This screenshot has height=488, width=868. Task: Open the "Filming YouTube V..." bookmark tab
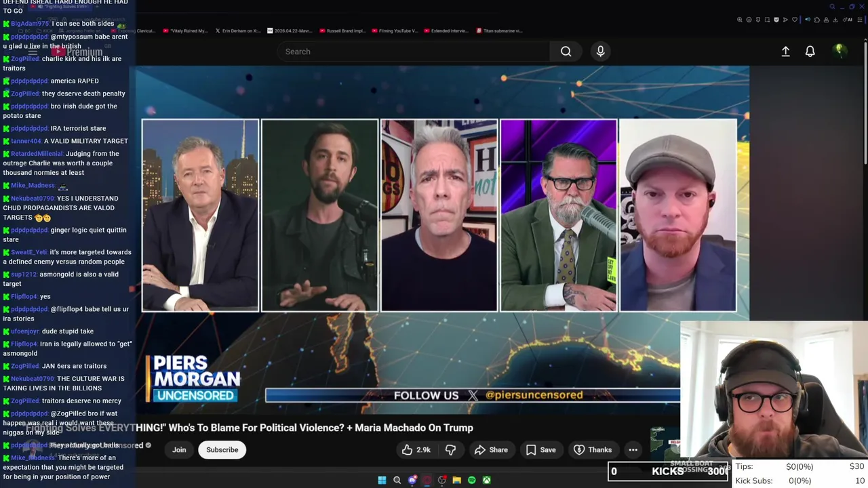(x=395, y=30)
